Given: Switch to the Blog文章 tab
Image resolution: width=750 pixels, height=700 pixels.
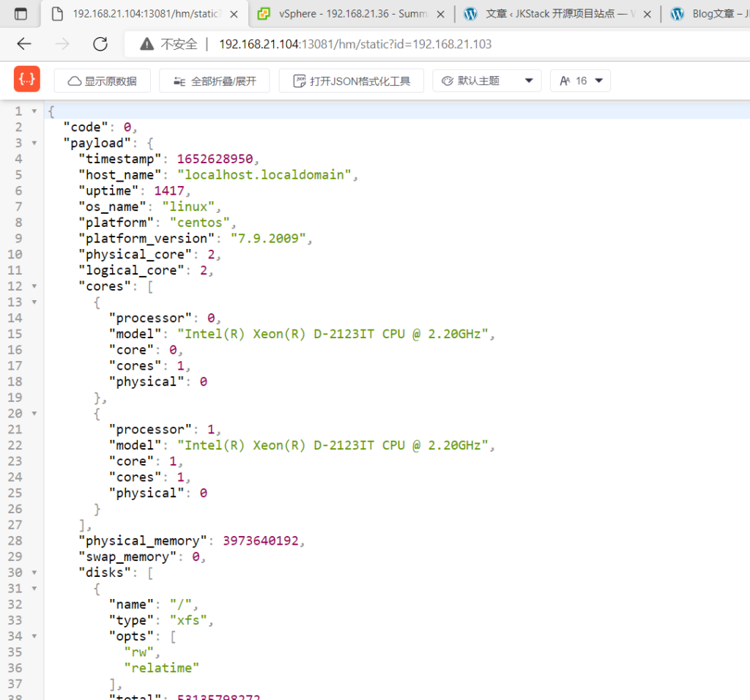Looking at the screenshot, I should (707, 14).
